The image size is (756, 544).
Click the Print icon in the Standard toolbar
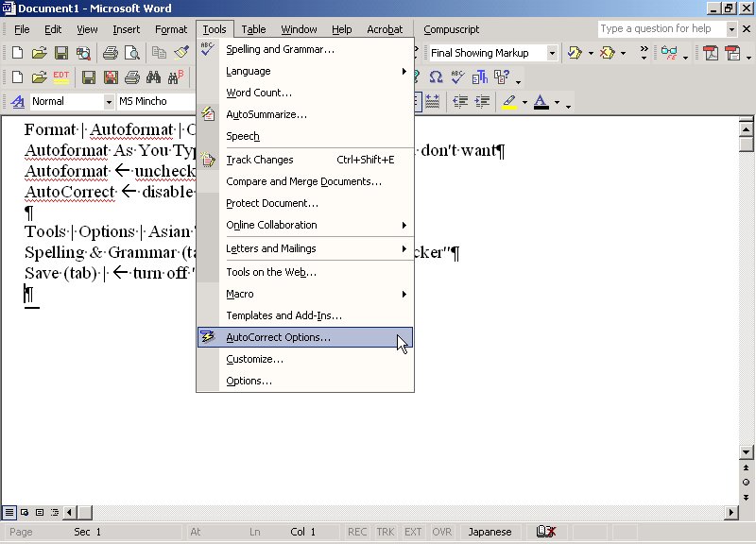[x=110, y=53]
